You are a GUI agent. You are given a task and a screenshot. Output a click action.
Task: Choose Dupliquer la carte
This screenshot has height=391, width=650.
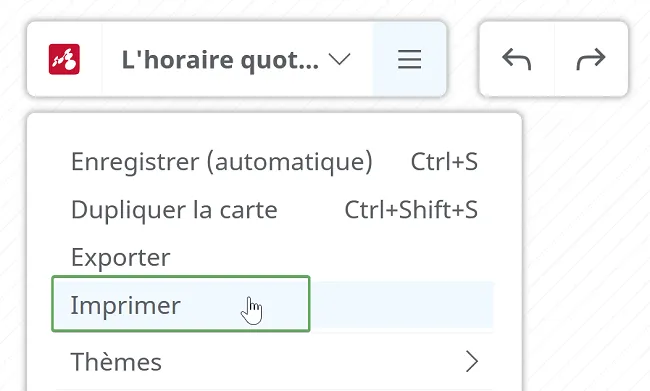pyautogui.click(x=274, y=209)
